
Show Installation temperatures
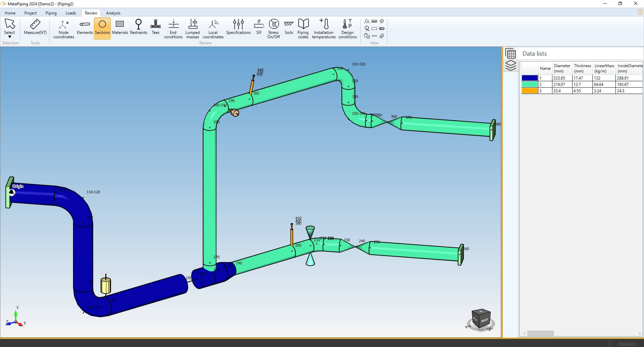(x=324, y=29)
